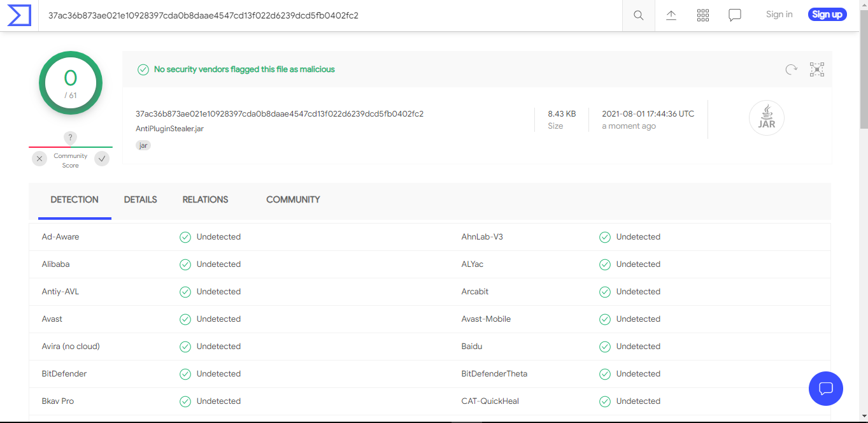The image size is (868, 423).
Task: Click the VirusTotal logo icon
Action: 18,15
